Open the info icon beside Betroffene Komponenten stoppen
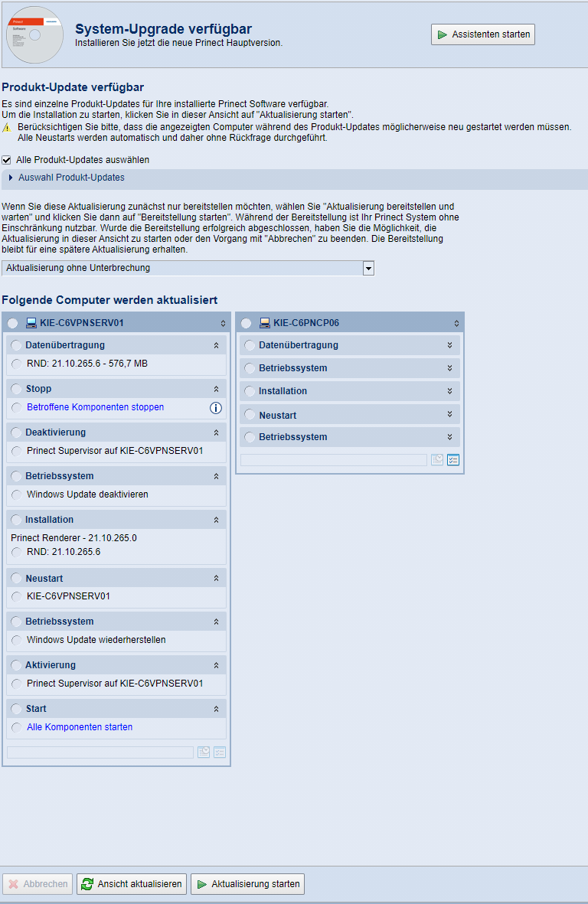The image size is (588, 904). pyautogui.click(x=216, y=408)
